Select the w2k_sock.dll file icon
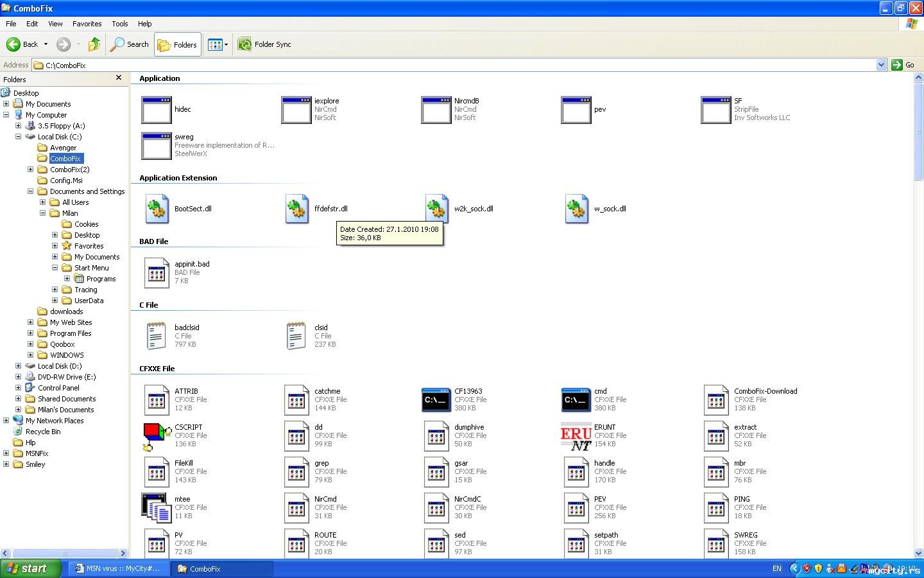 [436, 209]
